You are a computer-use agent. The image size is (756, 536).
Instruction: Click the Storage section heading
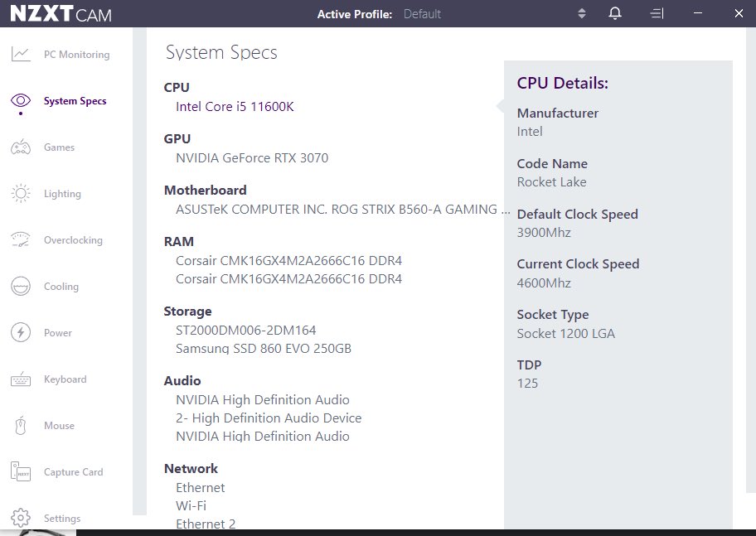[187, 311]
